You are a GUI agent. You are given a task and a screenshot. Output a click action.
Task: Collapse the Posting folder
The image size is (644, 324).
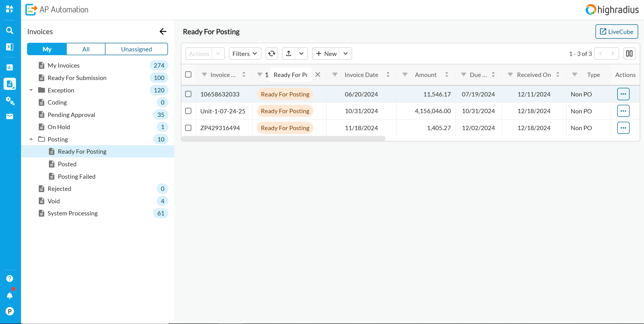(31, 139)
